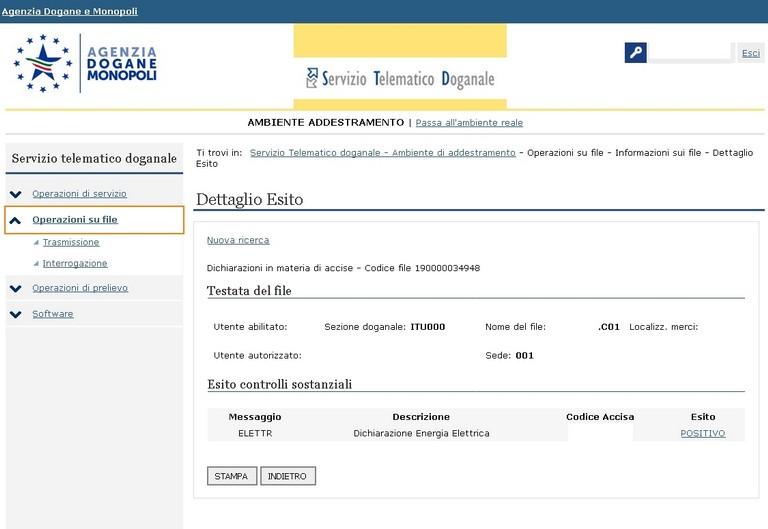Click the Servizio Telematico Doganale banner icon
The height and width of the screenshot is (529, 768).
tap(312, 78)
